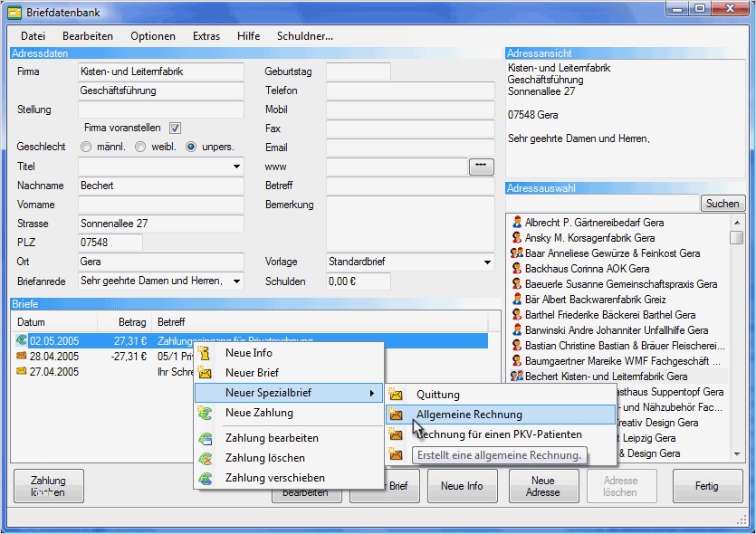756x534 pixels.
Task: Click the icon beside Baar Anneliese
Action: click(x=517, y=253)
